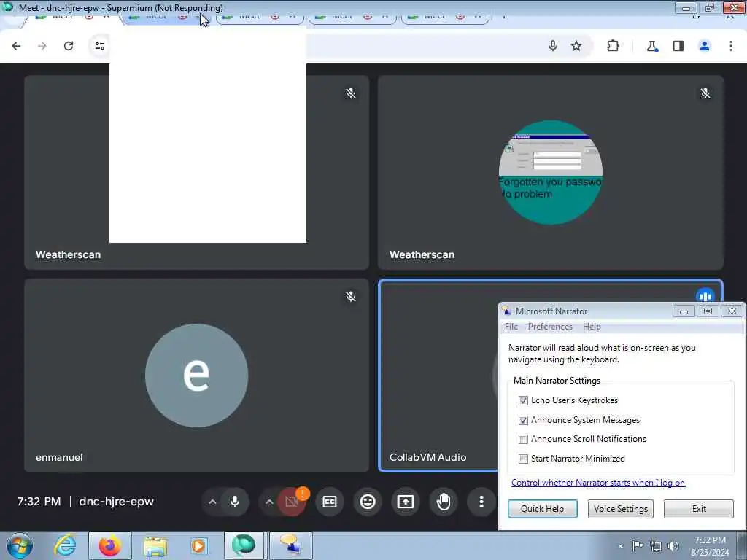The height and width of the screenshot is (560, 747).
Task: Click the Quick Help button
Action: [542, 508]
